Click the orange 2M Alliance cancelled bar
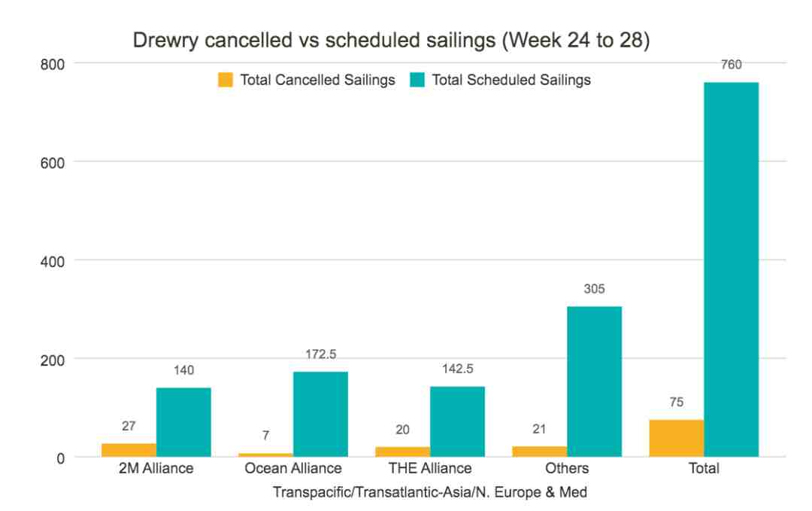The image size is (812, 511). [x=129, y=450]
